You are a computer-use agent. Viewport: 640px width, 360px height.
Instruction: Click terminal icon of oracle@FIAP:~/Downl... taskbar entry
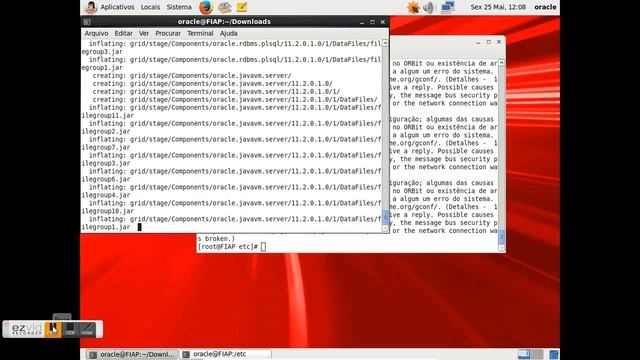pos(93,354)
